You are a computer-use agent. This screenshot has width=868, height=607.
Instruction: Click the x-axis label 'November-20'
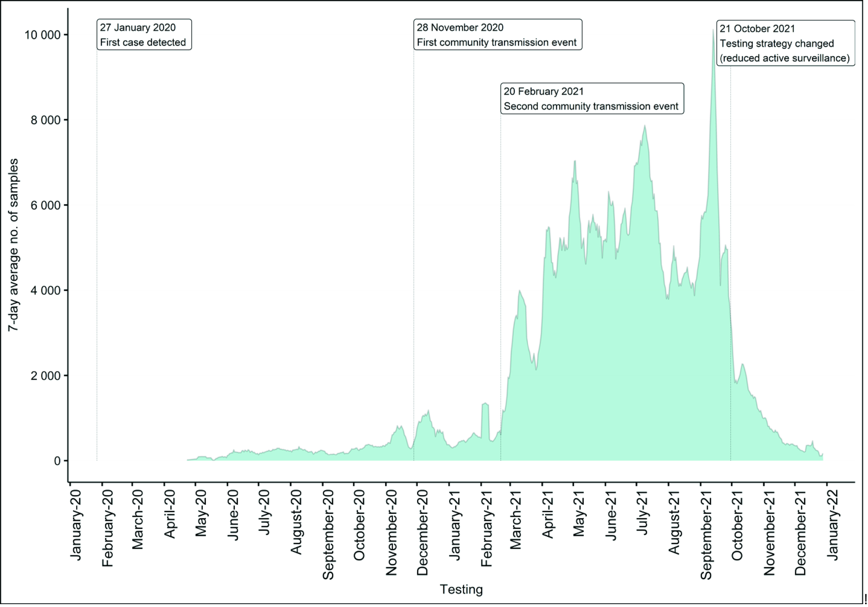tap(392, 533)
